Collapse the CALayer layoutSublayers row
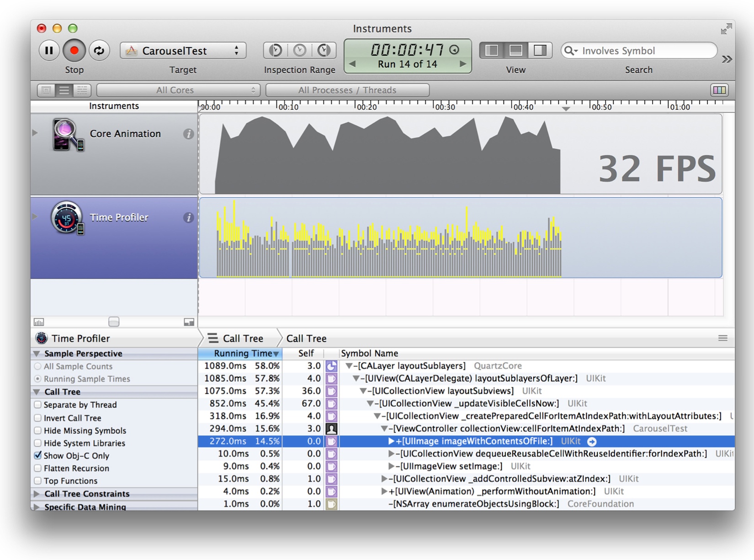The width and height of the screenshot is (754, 560). click(349, 366)
